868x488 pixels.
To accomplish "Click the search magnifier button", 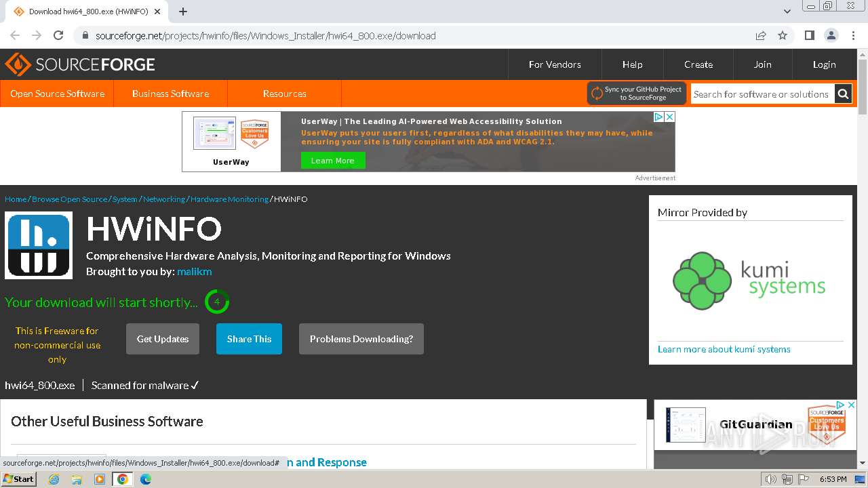I will click(x=843, y=94).
